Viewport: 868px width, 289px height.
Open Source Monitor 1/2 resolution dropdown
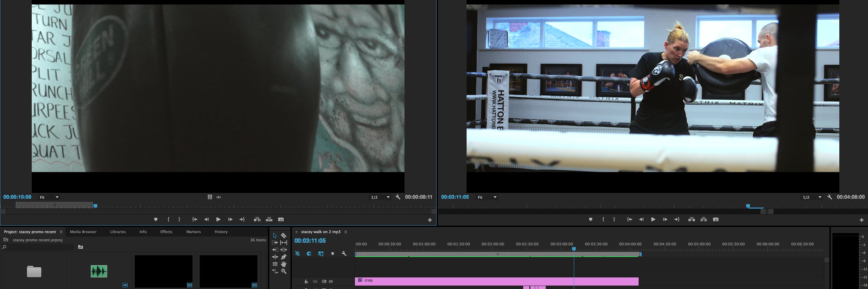click(x=380, y=197)
